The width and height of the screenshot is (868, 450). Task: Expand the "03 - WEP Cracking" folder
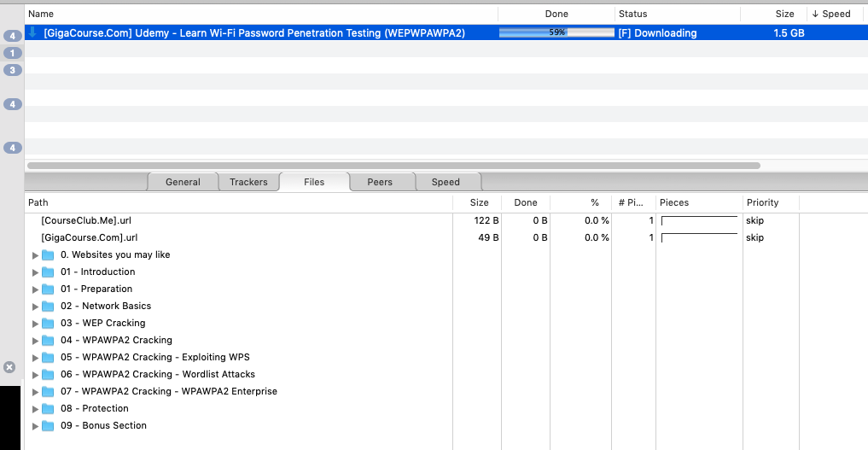35,324
